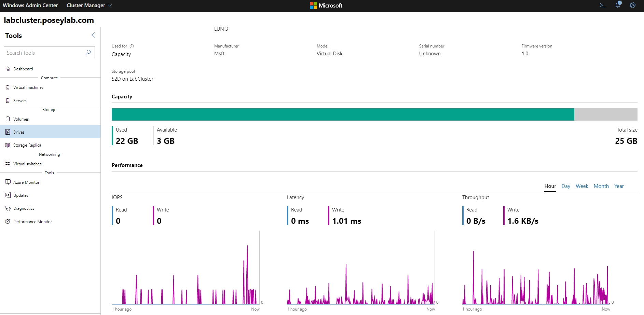Open the Diagnostics tool
Image resolution: width=644 pixels, height=315 pixels.
(x=24, y=208)
